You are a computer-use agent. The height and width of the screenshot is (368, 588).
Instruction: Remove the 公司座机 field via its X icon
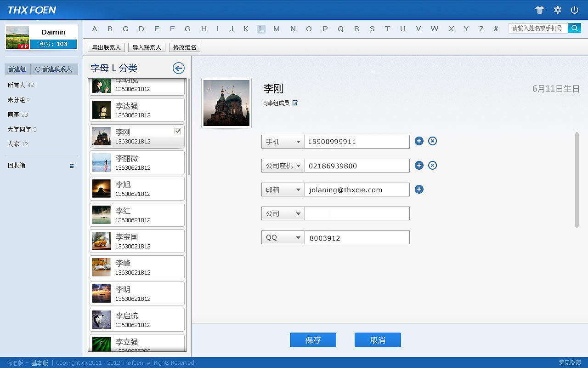432,165
